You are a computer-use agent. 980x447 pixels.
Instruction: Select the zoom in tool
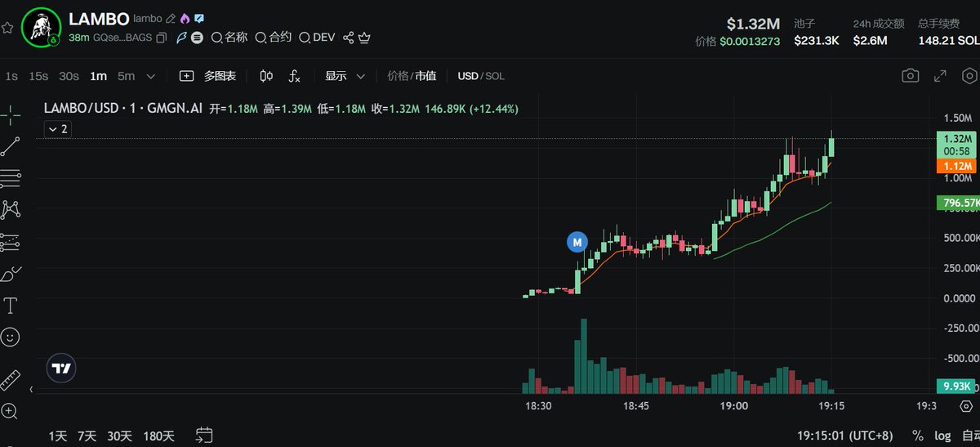pos(11,411)
